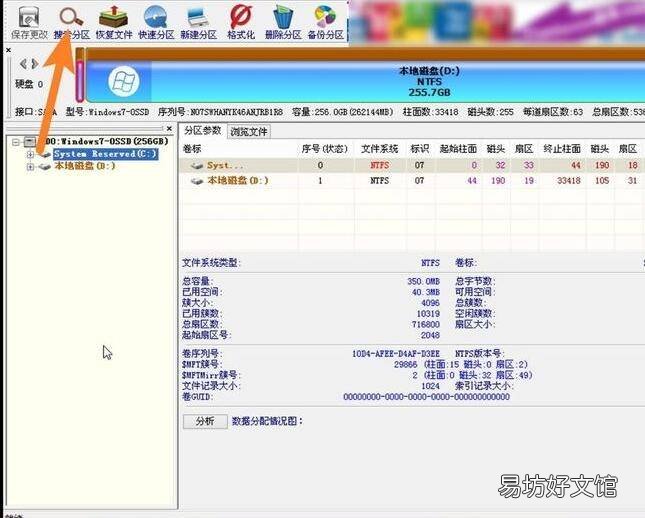Expand the System Reserved(C:) tree node

(x=30, y=154)
